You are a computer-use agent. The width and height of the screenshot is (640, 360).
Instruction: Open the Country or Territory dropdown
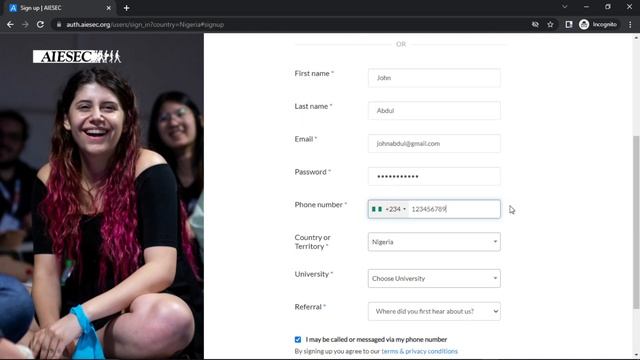pyautogui.click(x=434, y=242)
